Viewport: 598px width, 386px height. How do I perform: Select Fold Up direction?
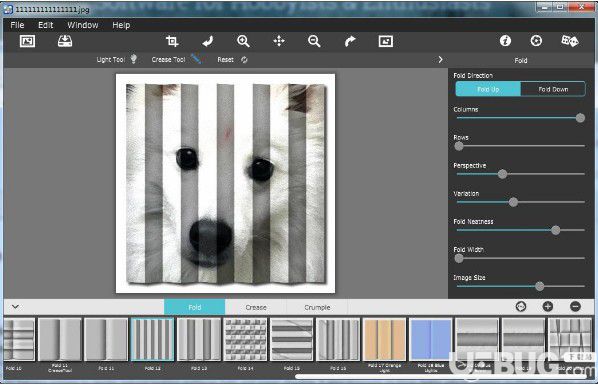click(x=488, y=89)
